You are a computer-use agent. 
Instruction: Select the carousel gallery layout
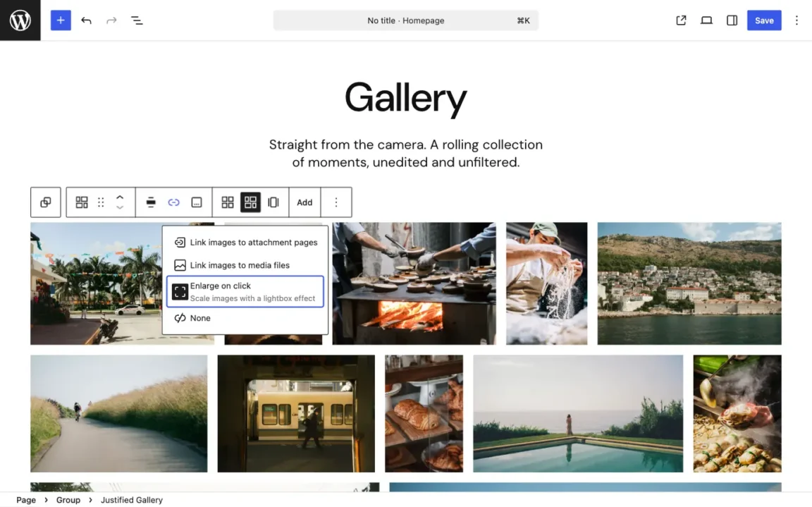[x=273, y=202]
